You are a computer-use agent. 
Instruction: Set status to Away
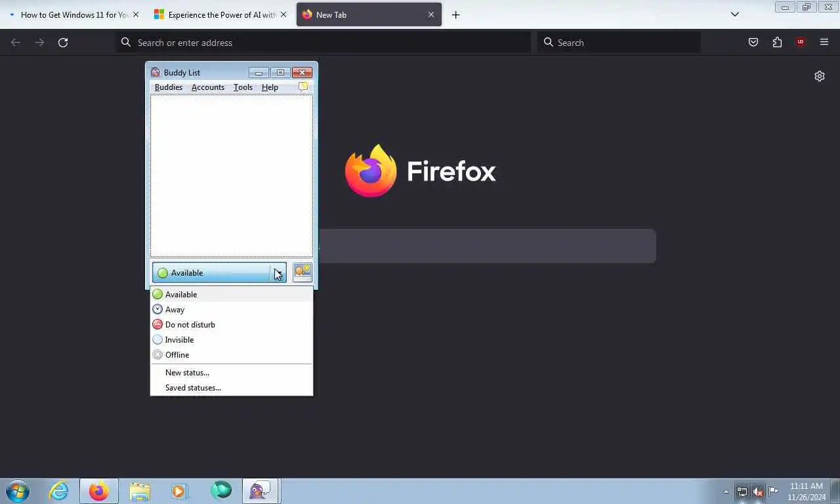coord(232,310)
